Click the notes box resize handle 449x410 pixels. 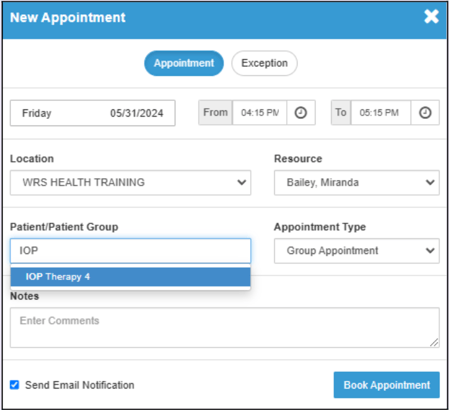coord(434,342)
